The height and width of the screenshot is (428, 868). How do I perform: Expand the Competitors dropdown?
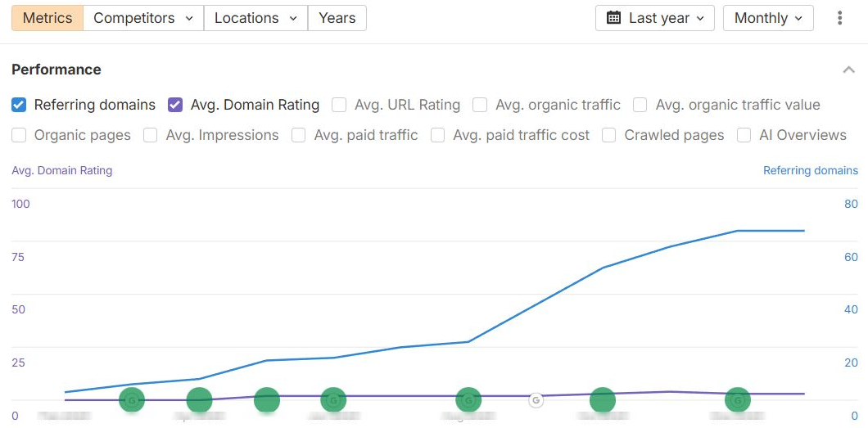click(143, 18)
